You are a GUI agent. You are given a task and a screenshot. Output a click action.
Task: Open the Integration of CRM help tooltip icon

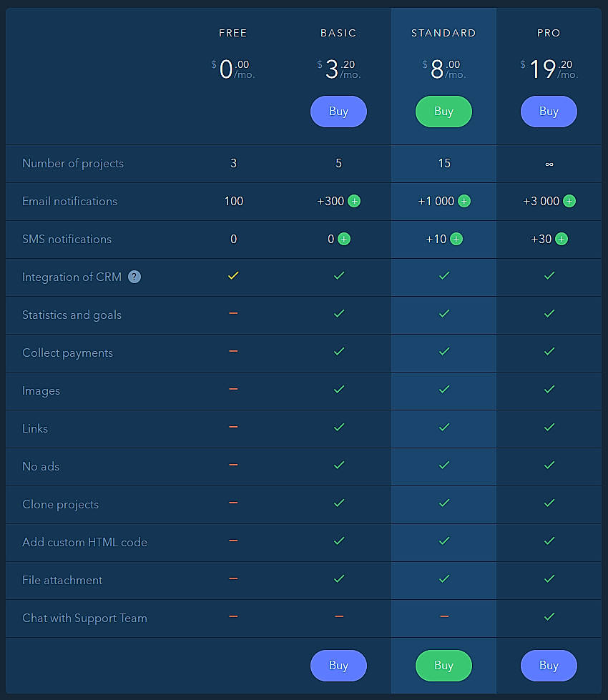click(x=134, y=277)
